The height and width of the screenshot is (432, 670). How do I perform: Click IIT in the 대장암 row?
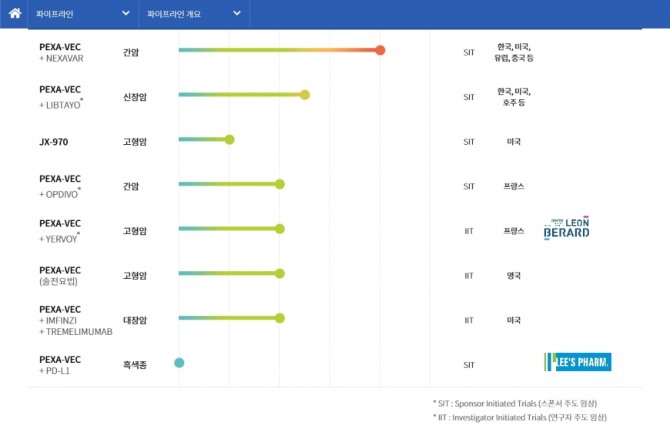click(469, 320)
